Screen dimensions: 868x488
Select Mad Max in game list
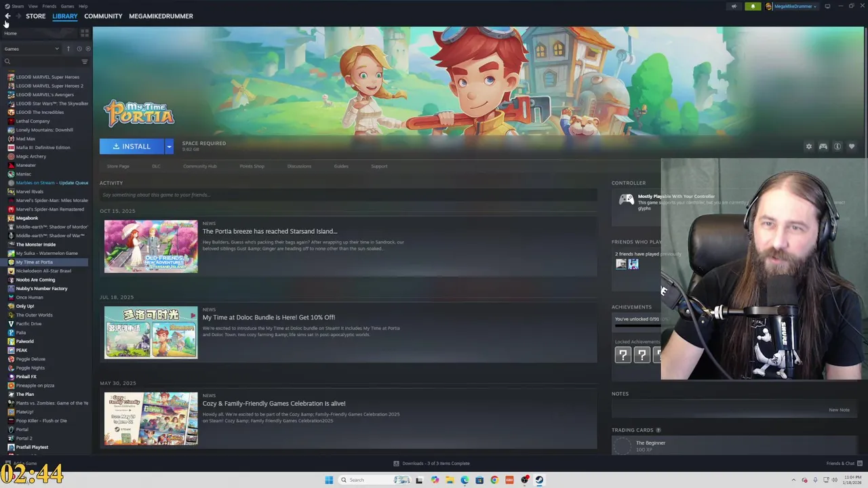click(x=25, y=139)
